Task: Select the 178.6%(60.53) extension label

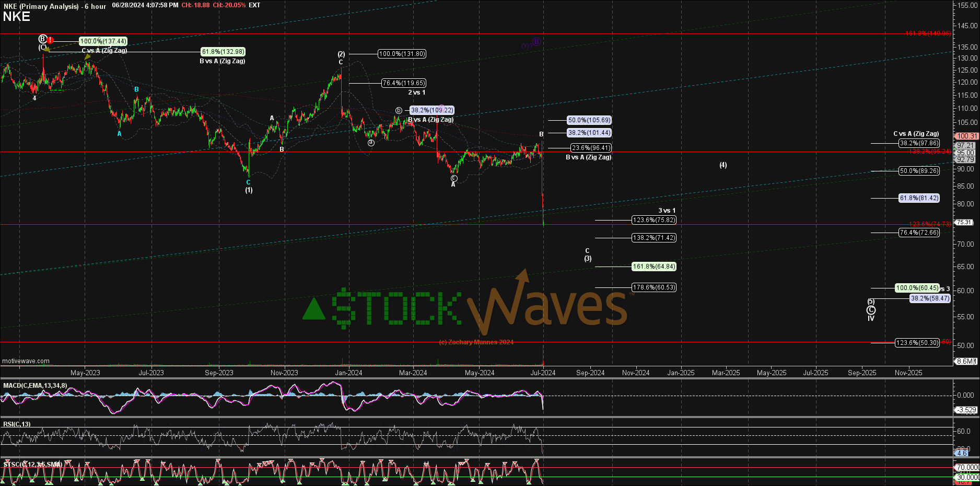Action: 654,287
